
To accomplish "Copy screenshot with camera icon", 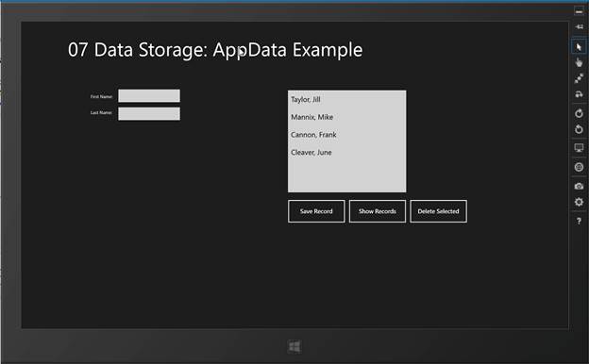I will [x=579, y=186].
